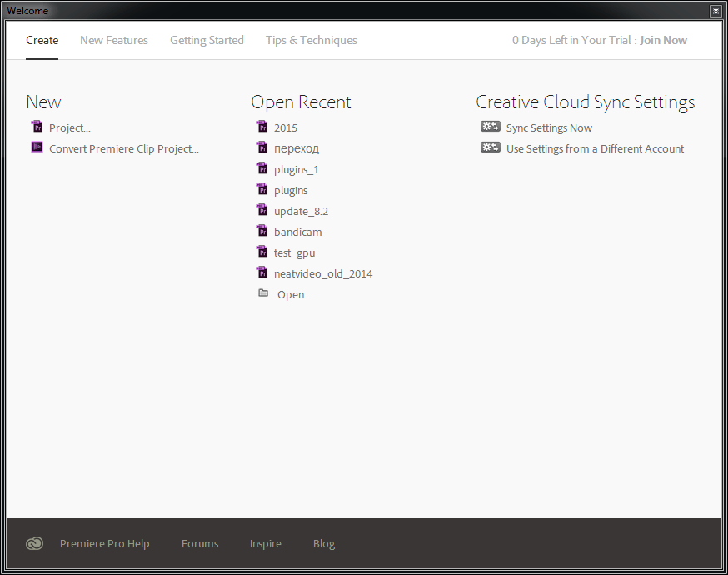728x575 pixels.
Task: Click the Pr file icon next to update_8.2
Action: pos(262,210)
